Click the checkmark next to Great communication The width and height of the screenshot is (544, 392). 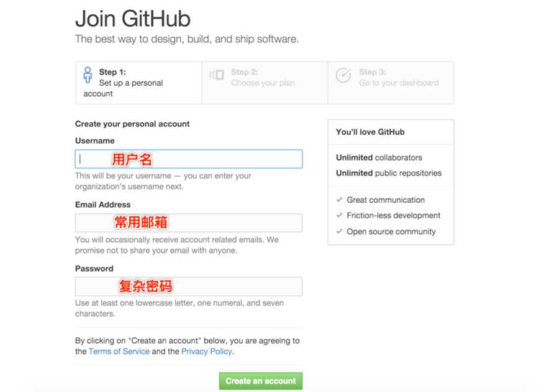(339, 200)
